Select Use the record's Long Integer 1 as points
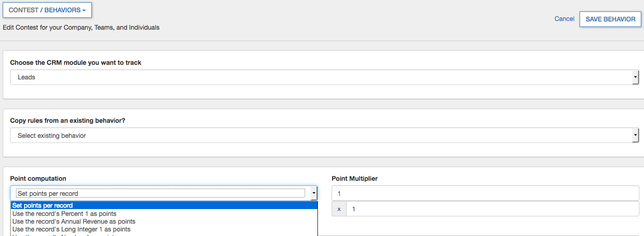Image resolution: width=644 pixels, height=236 pixels. coord(71,229)
